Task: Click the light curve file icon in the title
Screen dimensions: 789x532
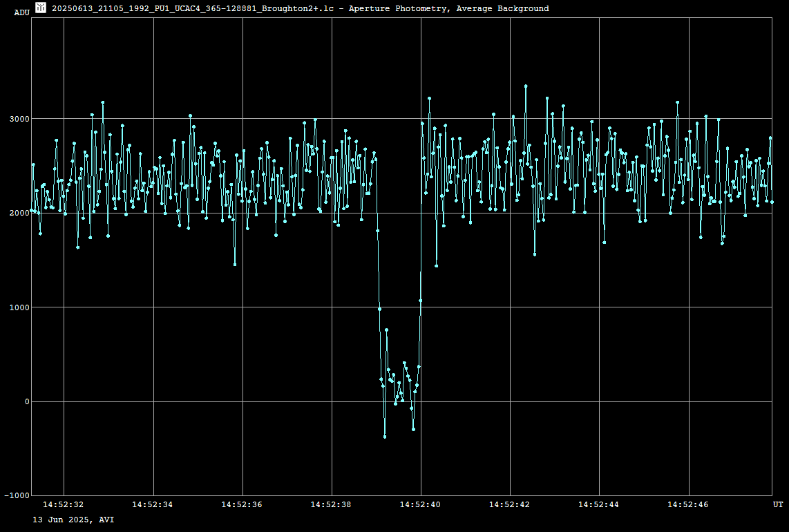Action: tap(41, 8)
